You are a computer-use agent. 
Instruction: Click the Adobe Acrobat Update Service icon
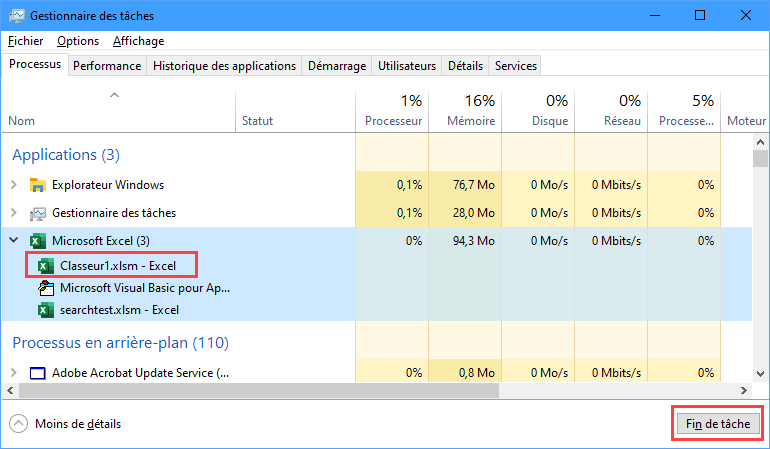tap(38, 373)
